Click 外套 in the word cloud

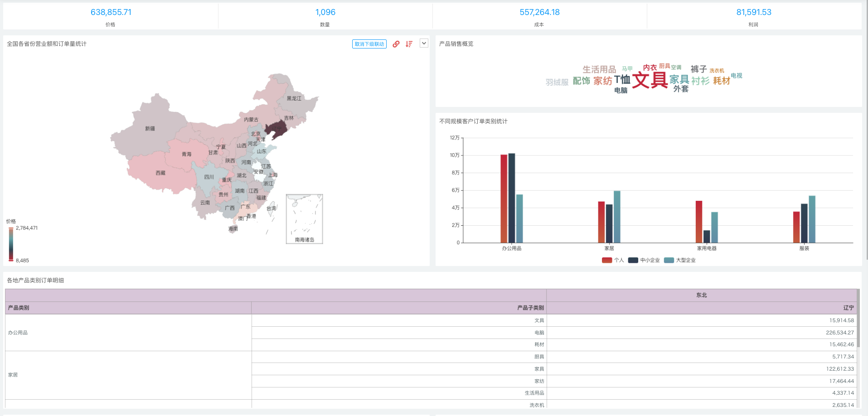(681, 89)
